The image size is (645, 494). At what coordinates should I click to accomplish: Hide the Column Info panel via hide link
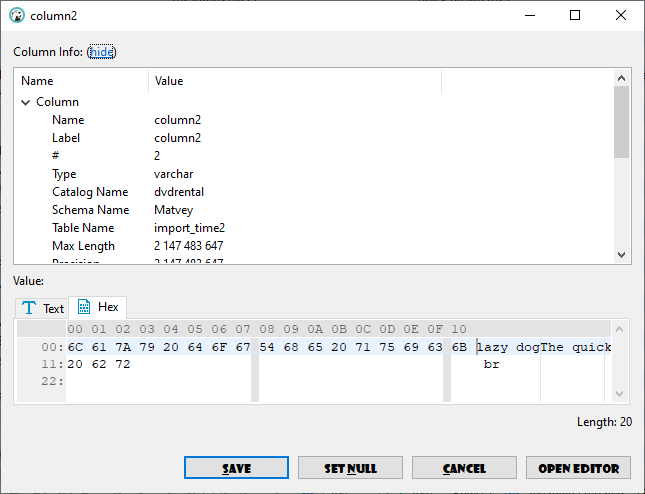pyautogui.click(x=101, y=52)
